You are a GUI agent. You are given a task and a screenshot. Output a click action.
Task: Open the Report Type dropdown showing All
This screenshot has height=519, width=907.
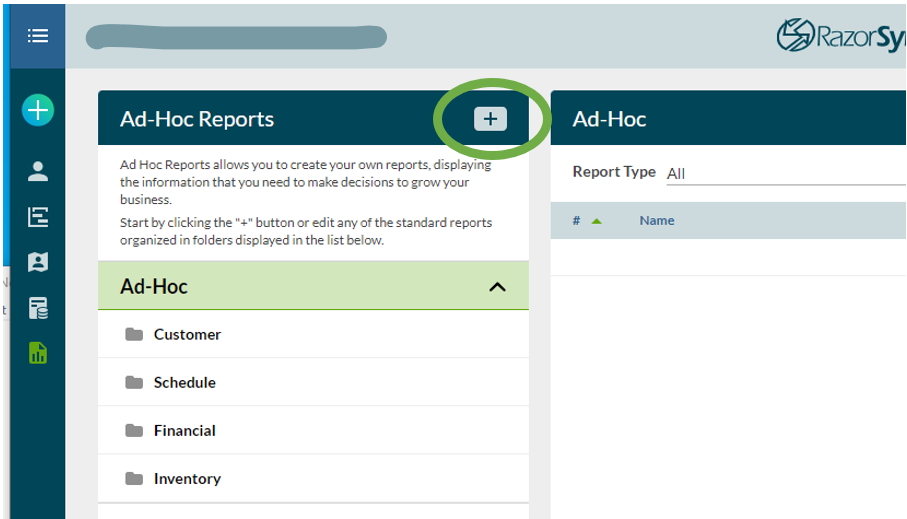click(x=786, y=174)
